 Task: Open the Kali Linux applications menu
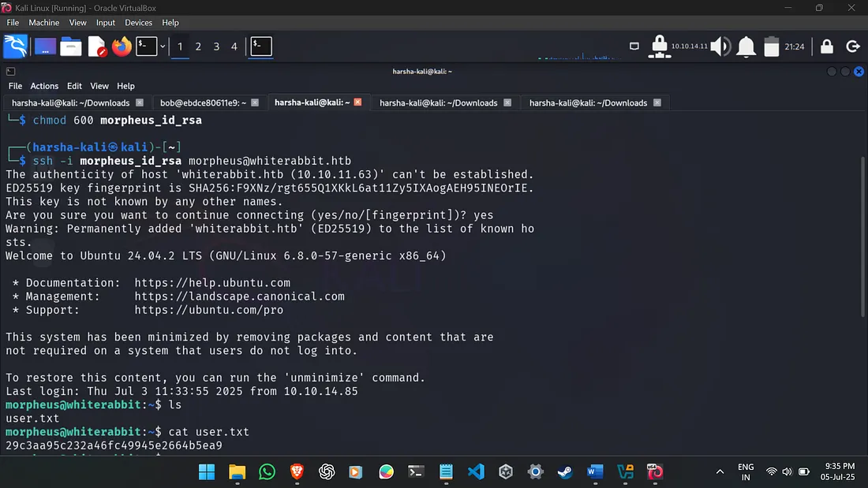tap(16, 47)
